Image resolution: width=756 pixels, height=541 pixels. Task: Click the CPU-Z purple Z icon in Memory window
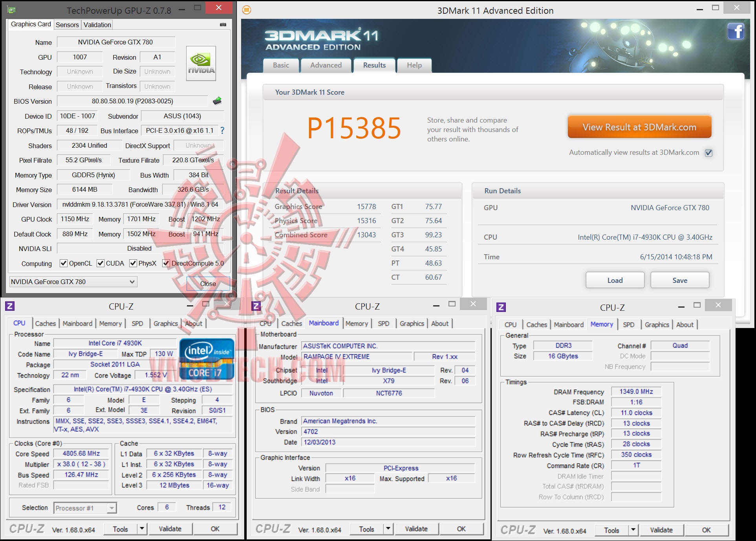[501, 307]
